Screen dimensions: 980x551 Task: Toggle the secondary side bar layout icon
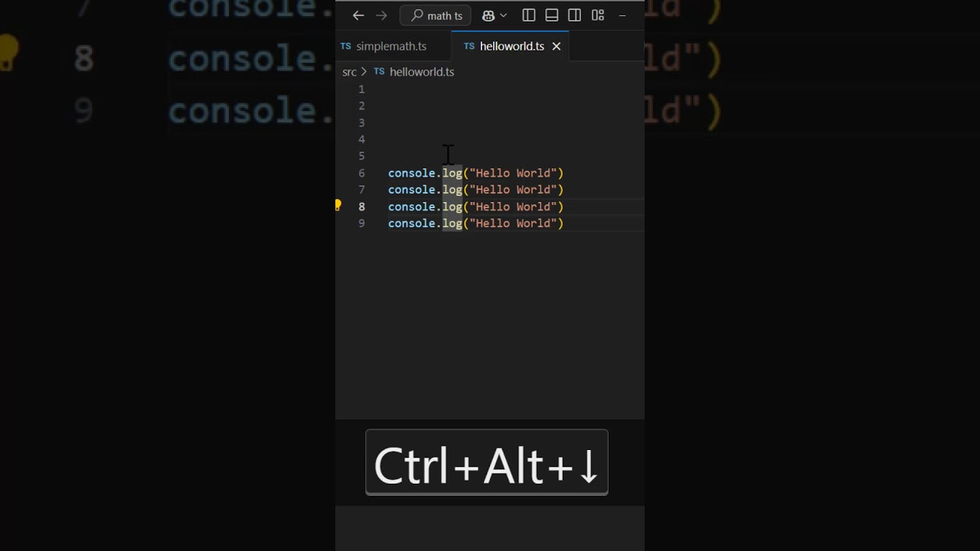tap(574, 15)
